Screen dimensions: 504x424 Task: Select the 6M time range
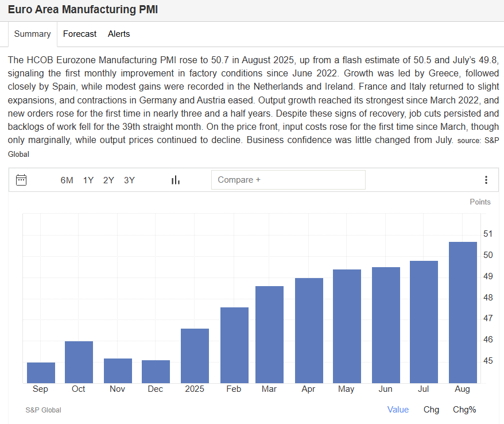(67, 180)
